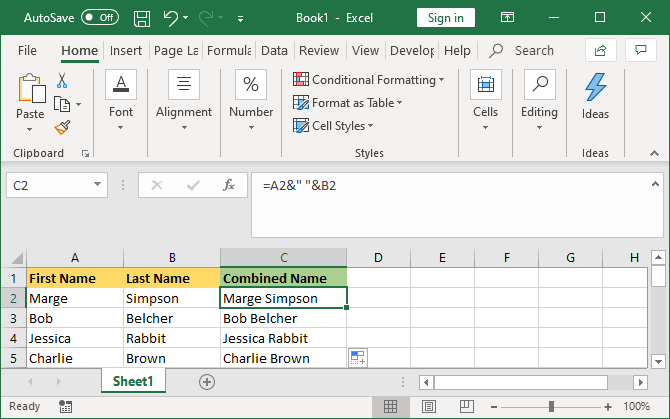Open the Name Box dropdown arrow

[97, 185]
